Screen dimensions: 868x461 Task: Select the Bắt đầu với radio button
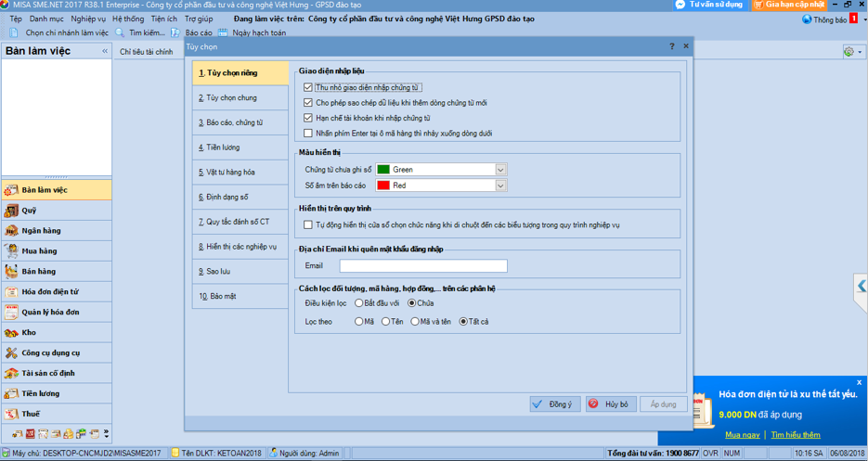click(x=359, y=303)
